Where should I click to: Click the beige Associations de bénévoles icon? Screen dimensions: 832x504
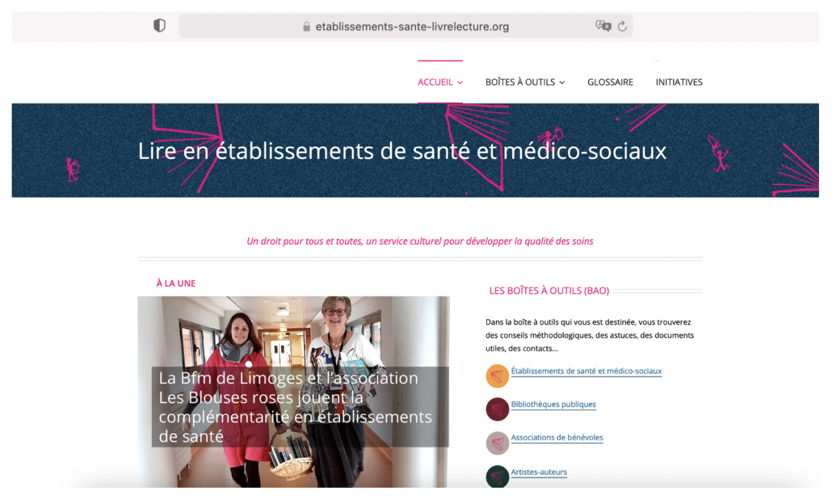(x=497, y=443)
